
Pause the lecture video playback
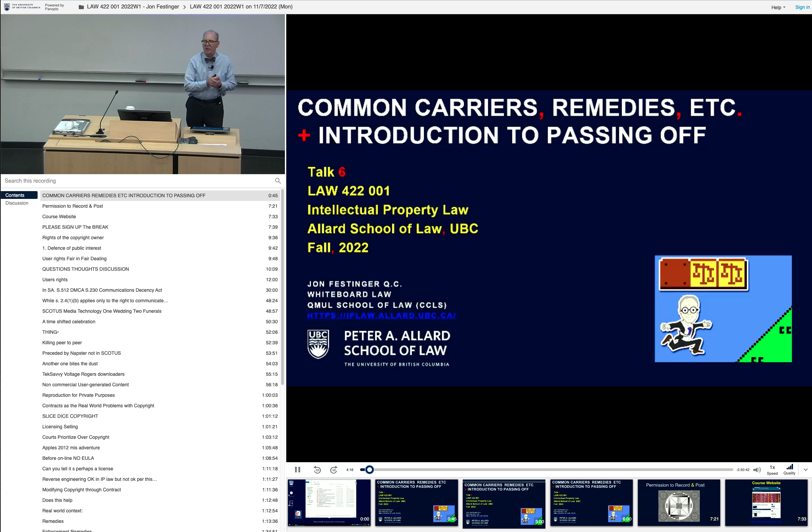pyautogui.click(x=297, y=470)
